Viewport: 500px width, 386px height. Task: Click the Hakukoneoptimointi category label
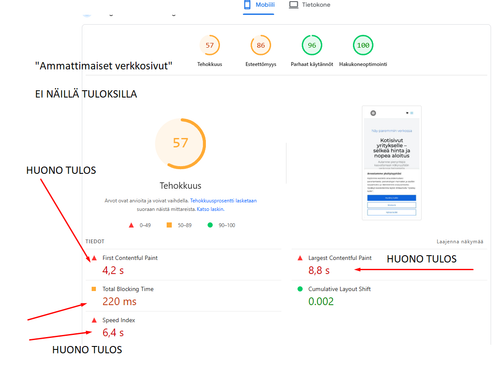tap(363, 64)
